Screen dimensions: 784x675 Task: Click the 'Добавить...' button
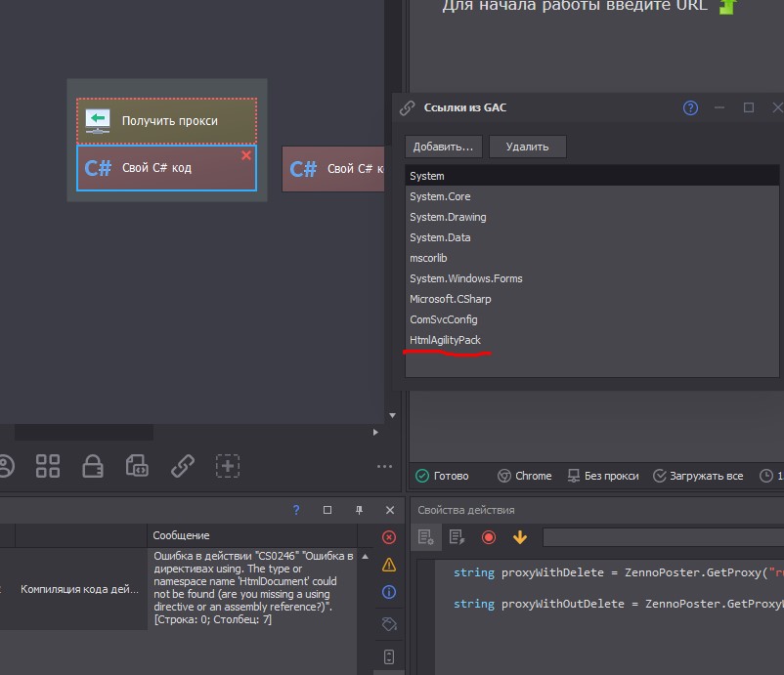(x=443, y=147)
